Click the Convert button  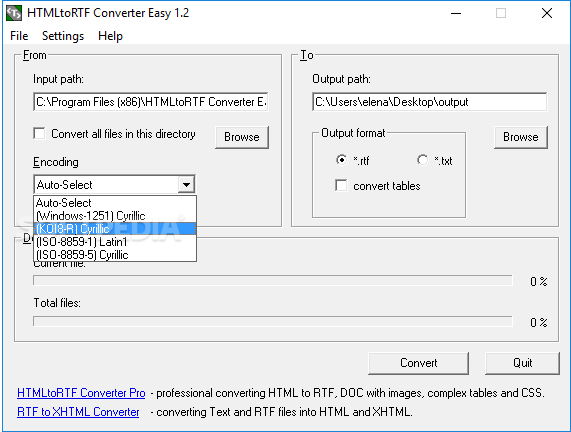coord(418,363)
